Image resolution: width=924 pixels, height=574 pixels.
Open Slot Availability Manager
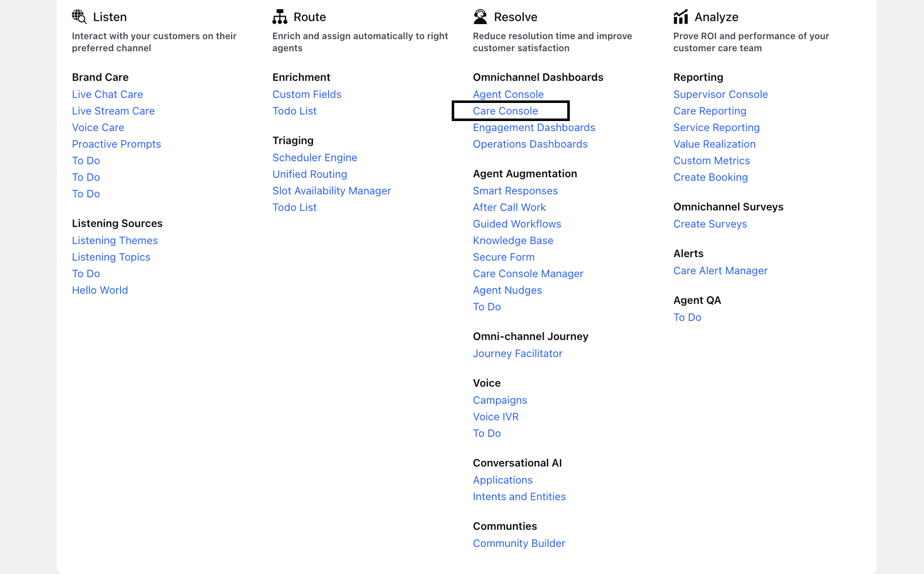[x=332, y=191]
